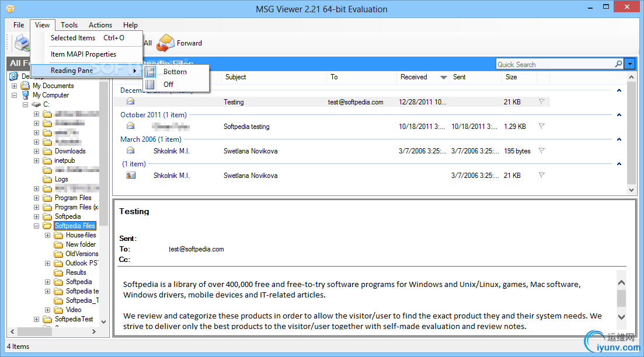Click reading pane scrollbar down arrow

click(x=621, y=317)
